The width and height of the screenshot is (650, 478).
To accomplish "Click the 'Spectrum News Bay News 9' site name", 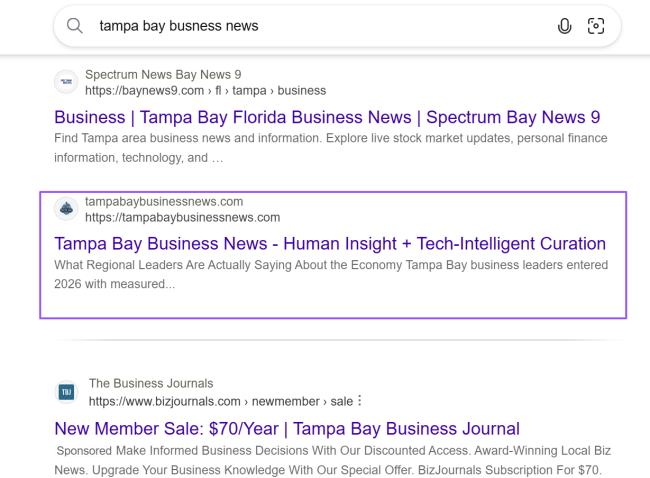I will coord(163,75).
